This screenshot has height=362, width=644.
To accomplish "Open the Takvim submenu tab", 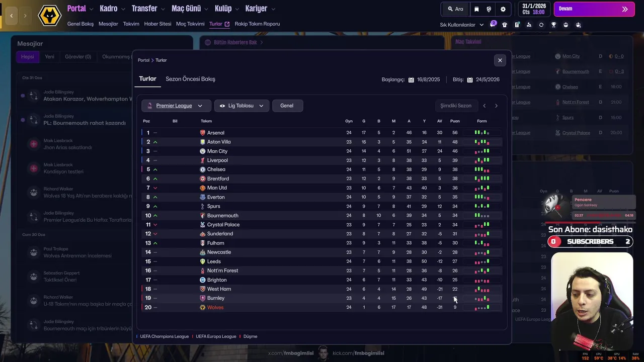I will [131, 24].
